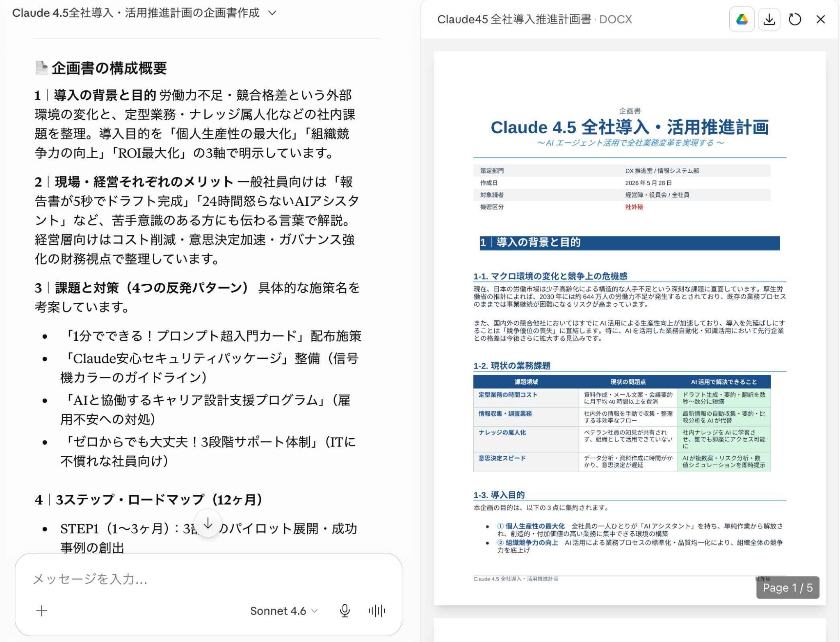Image resolution: width=840 pixels, height=642 pixels.
Task: Open conversation title dropdown chevron
Action: (272, 13)
